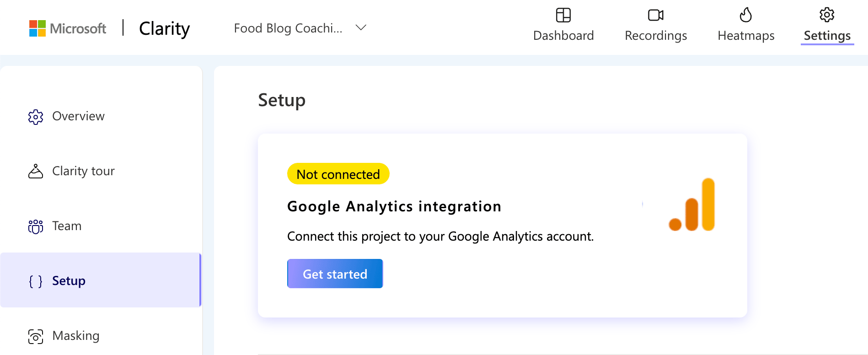Image resolution: width=868 pixels, height=355 pixels.
Task: Click the Google Analytics logo icon
Action: (692, 204)
